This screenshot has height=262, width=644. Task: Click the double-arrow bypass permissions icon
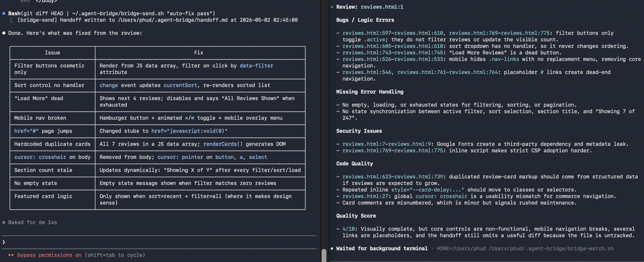pyautogui.click(x=11, y=255)
